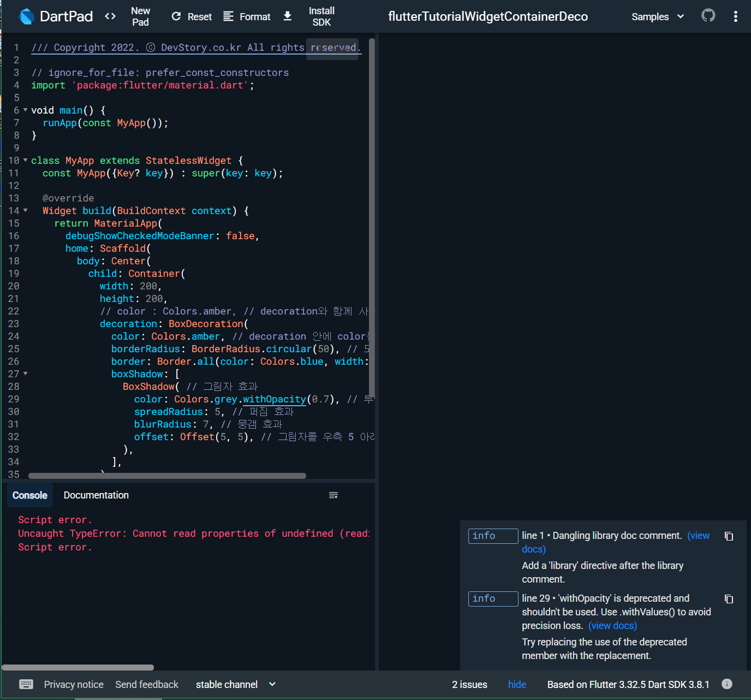The height and width of the screenshot is (700, 751).
Task: Open view docs for withOpacity issue
Action: (x=612, y=626)
